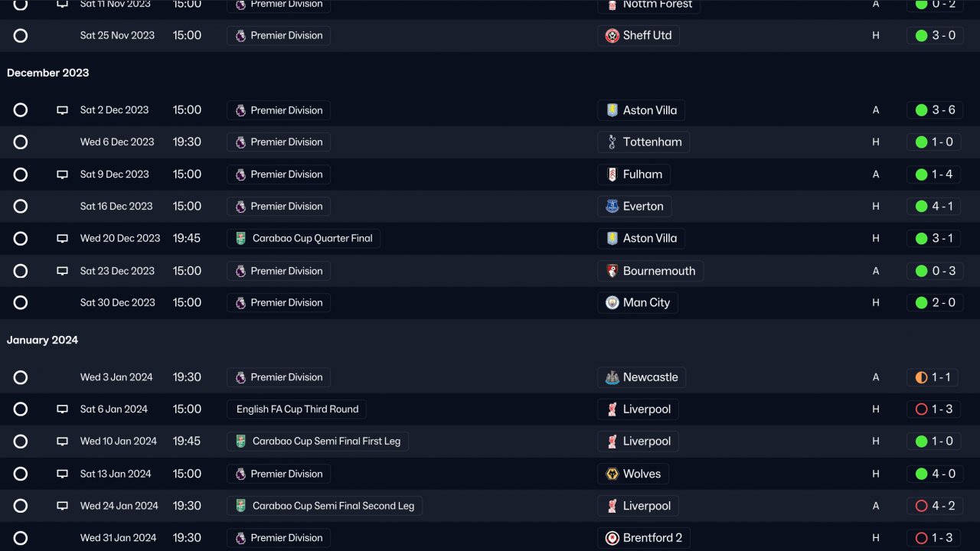This screenshot has width=980, height=551.
Task: Click the red loss indicator for Brentford 2 match
Action: 921,538
